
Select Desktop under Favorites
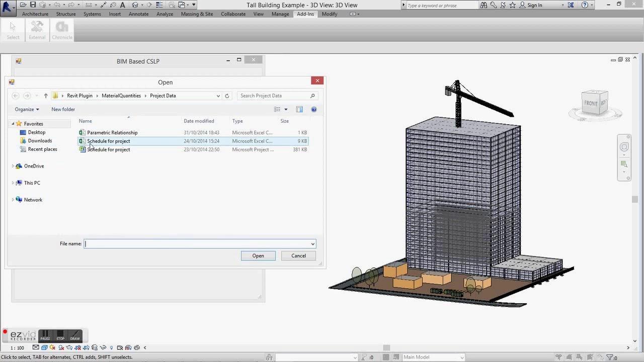click(x=36, y=132)
